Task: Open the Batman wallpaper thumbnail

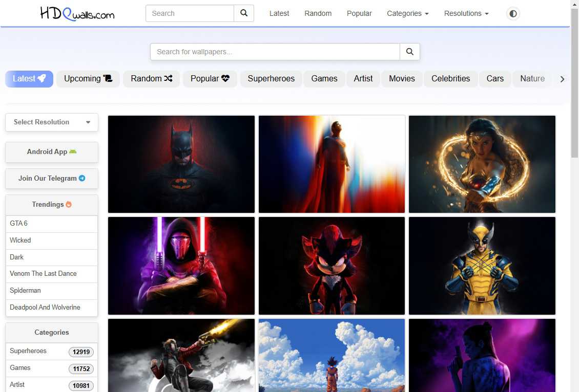Action: point(181,164)
